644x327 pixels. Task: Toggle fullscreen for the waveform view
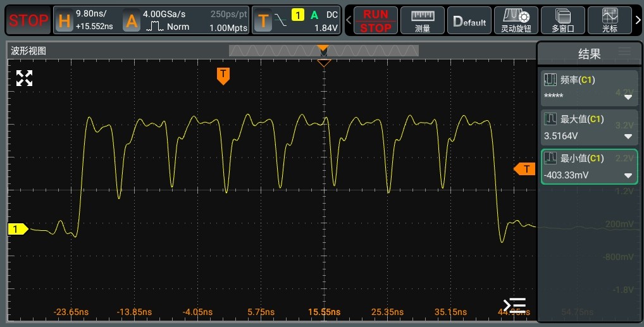[24, 78]
